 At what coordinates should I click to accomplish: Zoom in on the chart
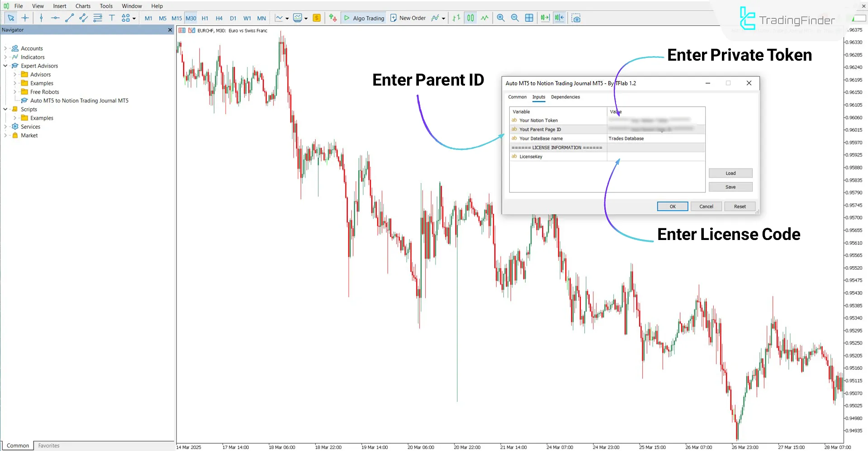[500, 18]
